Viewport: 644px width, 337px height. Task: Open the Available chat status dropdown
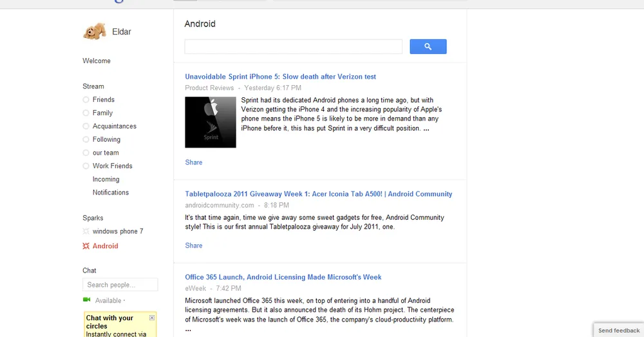pyautogui.click(x=111, y=301)
